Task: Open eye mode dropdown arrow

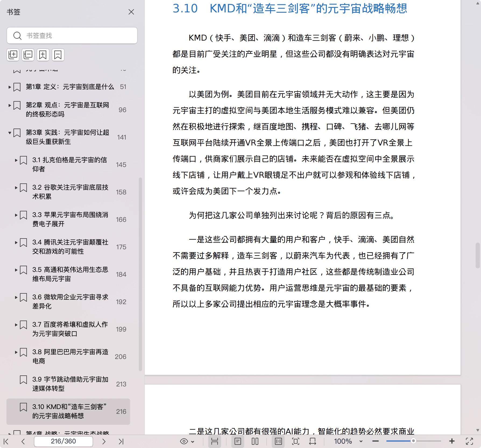Action: point(193,442)
